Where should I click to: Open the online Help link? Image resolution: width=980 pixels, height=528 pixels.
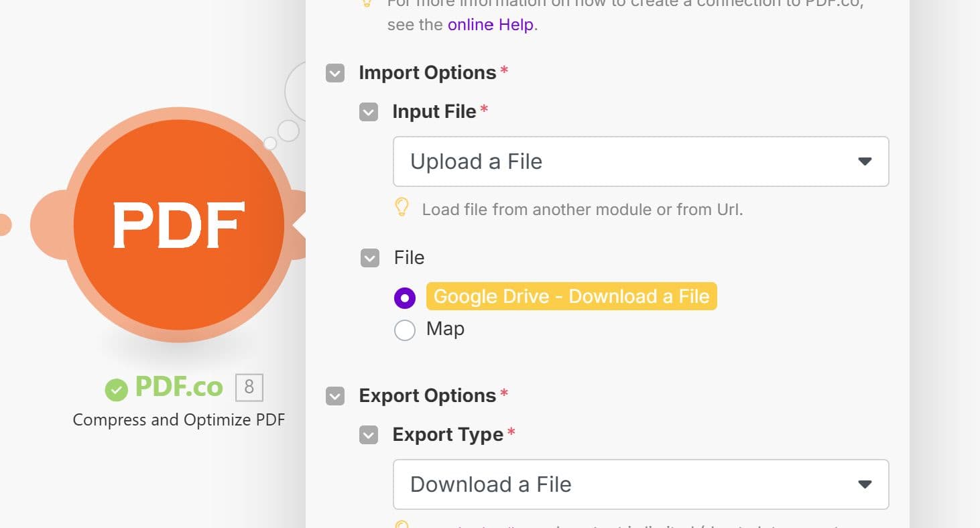[490, 24]
